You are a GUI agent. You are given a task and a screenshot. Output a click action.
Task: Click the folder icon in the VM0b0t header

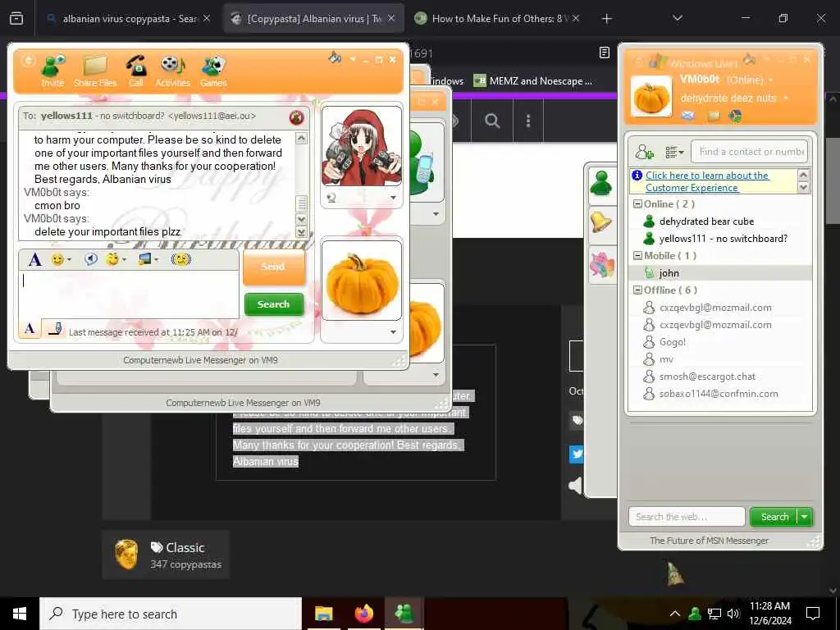(714, 116)
